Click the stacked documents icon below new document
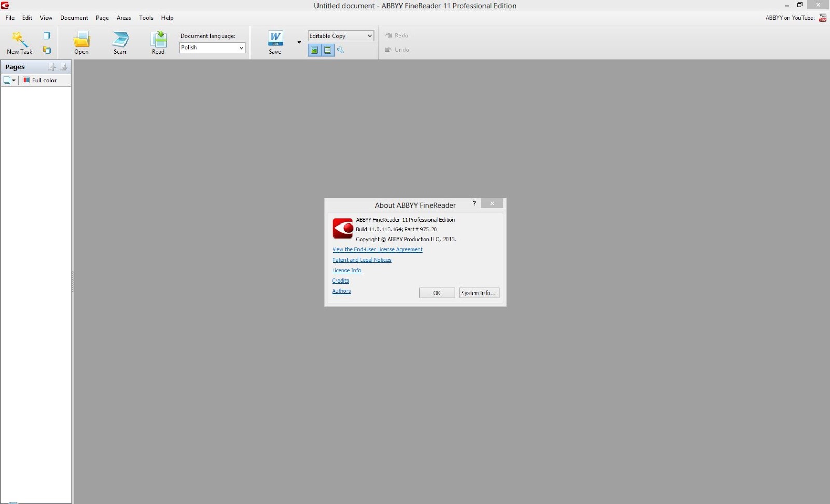The width and height of the screenshot is (830, 504). coord(47,50)
